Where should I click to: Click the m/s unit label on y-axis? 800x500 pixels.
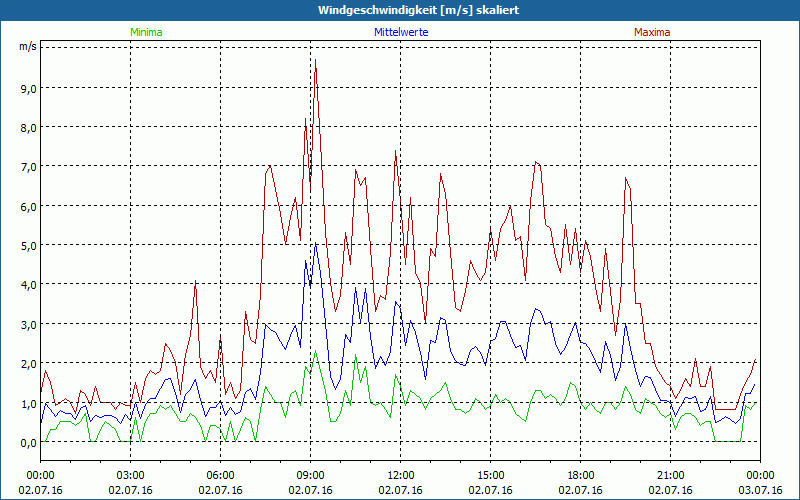pyautogui.click(x=26, y=47)
